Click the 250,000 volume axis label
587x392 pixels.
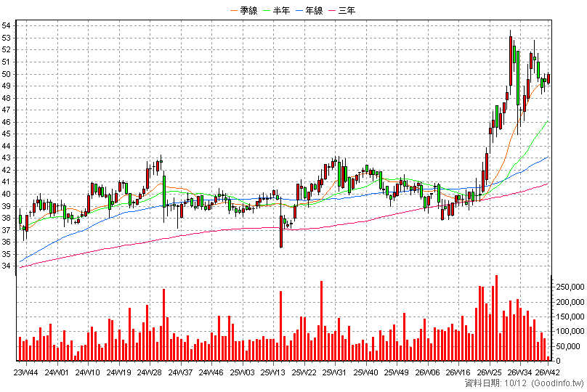pyautogui.click(x=570, y=287)
